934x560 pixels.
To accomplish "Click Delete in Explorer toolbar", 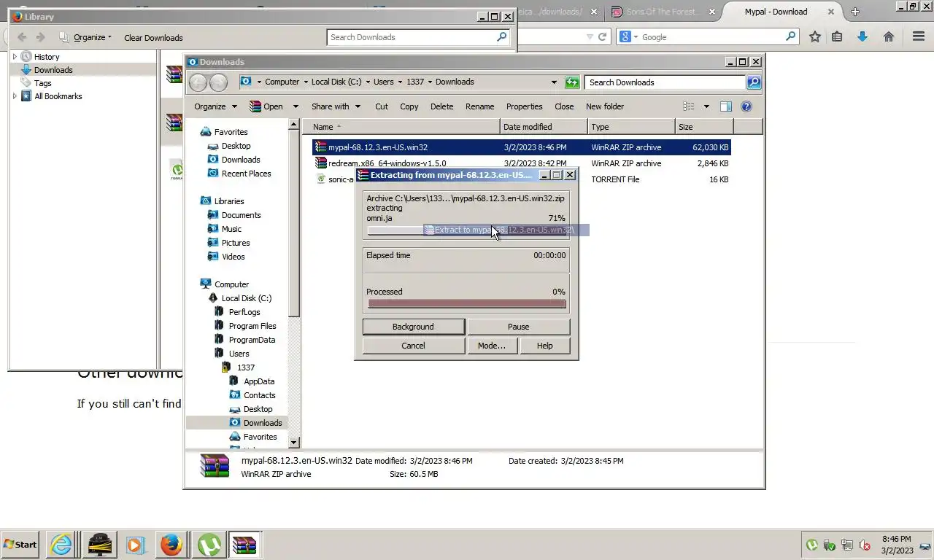I will [x=441, y=106].
